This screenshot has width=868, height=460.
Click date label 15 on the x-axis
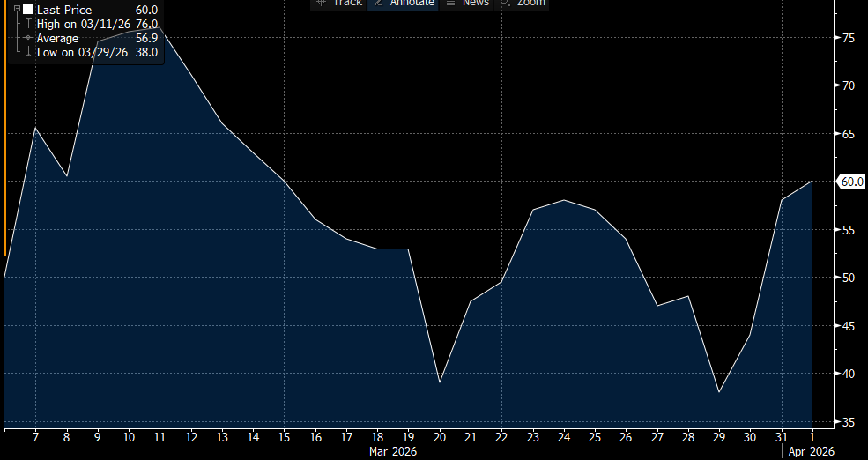284,437
